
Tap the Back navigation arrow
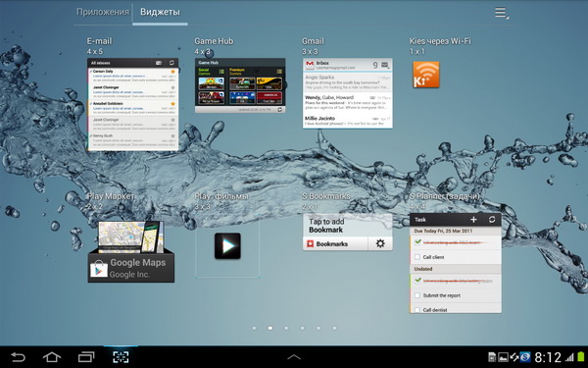18,357
